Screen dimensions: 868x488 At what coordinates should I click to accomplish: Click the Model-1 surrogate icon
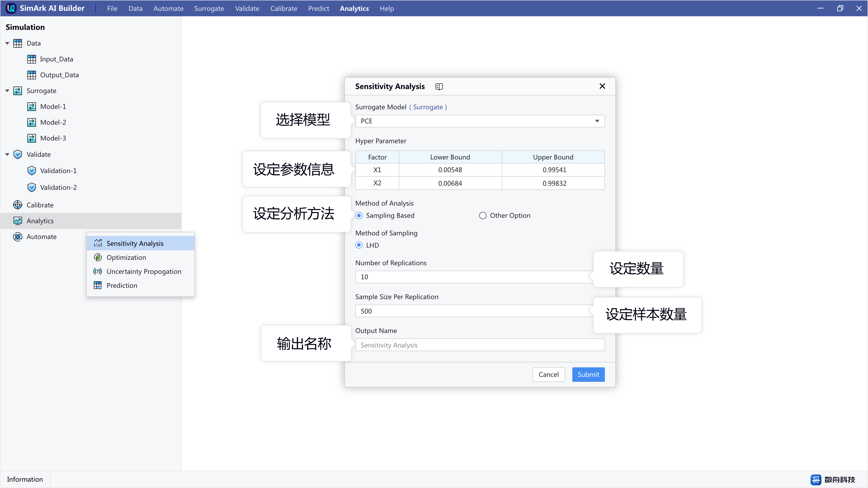tap(31, 106)
